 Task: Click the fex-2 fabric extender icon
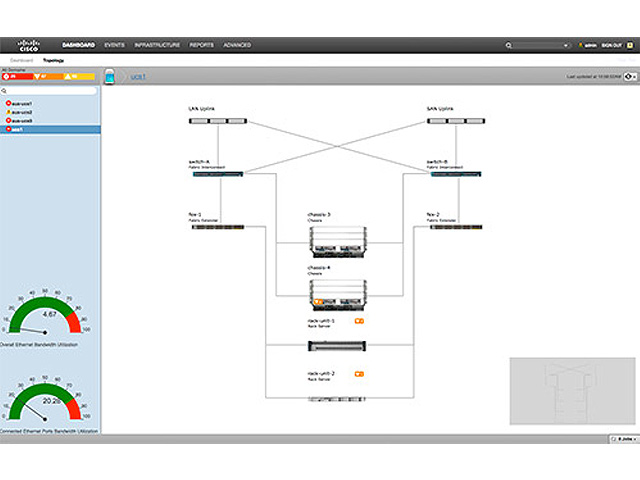[x=456, y=227]
